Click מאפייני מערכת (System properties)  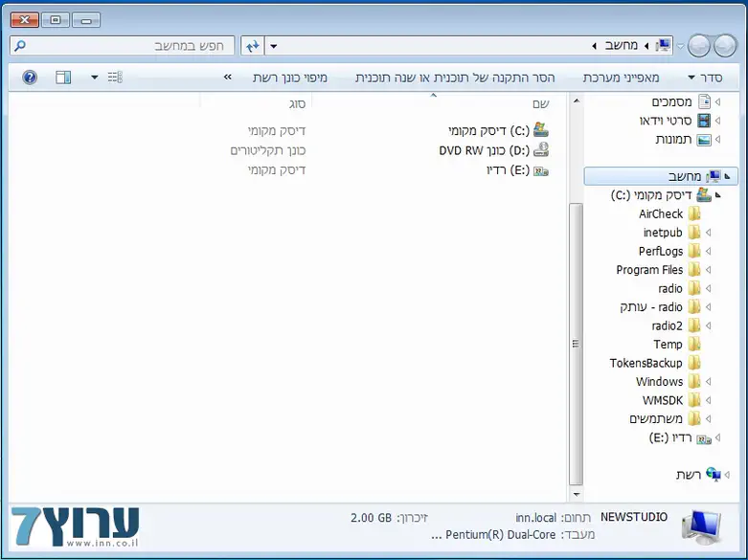[621, 77]
